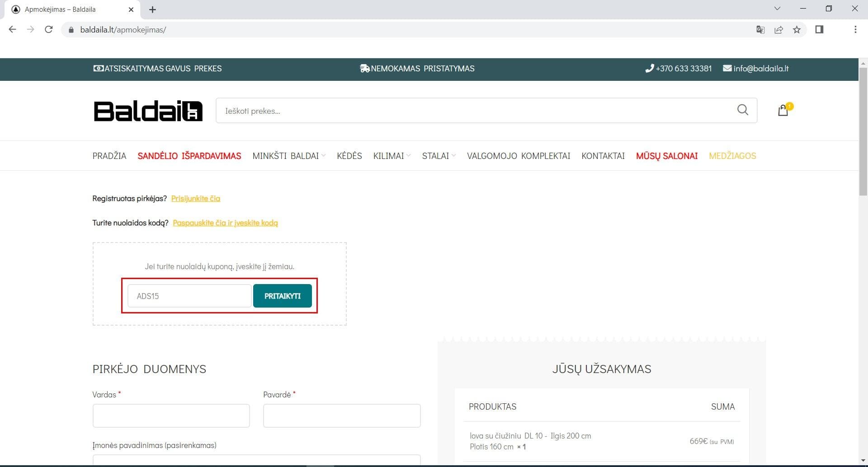This screenshot has height=467, width=868.
Task: Click the share page icon
Action: pyautogui.click(x=778, y=30)
